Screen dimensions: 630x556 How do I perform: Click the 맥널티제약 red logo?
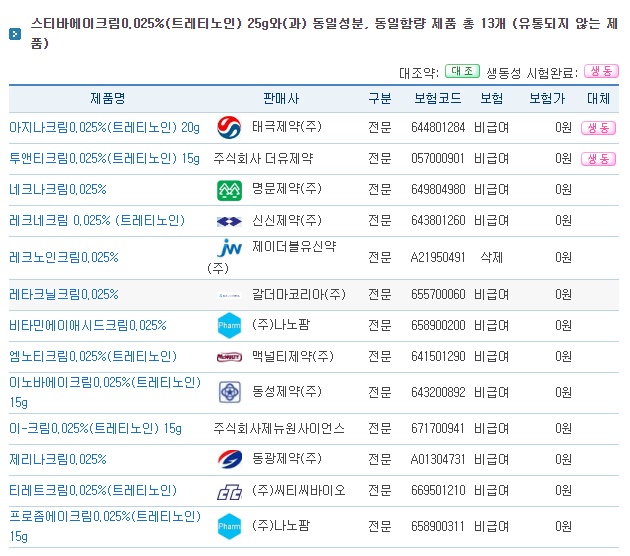[x=229, y=357]
